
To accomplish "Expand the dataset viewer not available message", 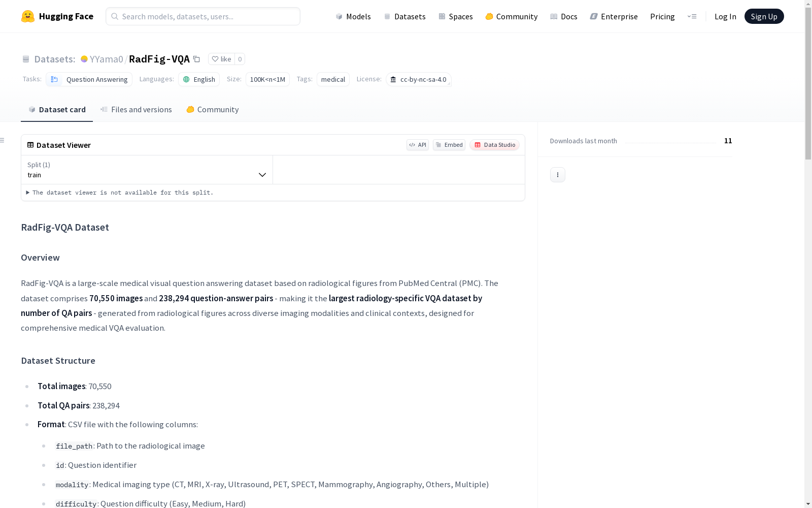I will point(120,193).
